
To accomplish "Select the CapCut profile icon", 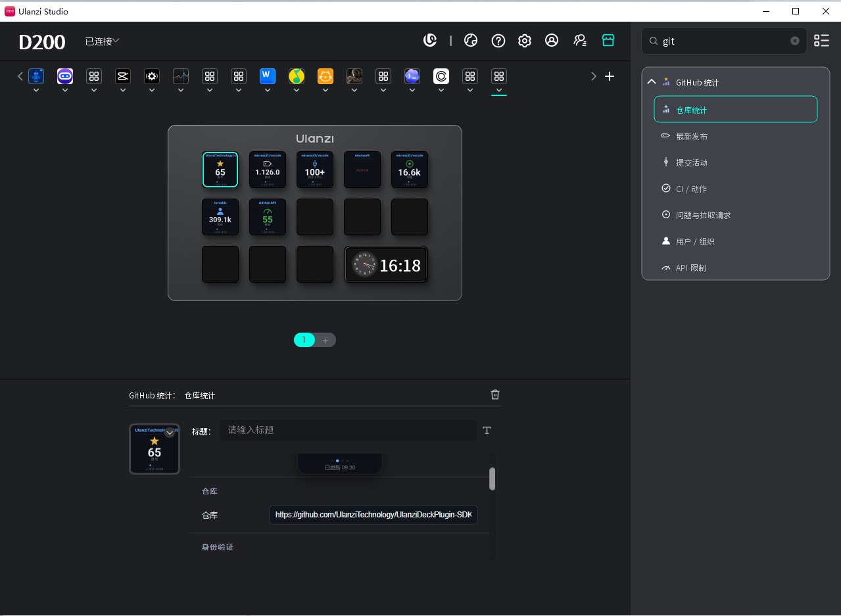I will tap(123, 76).
